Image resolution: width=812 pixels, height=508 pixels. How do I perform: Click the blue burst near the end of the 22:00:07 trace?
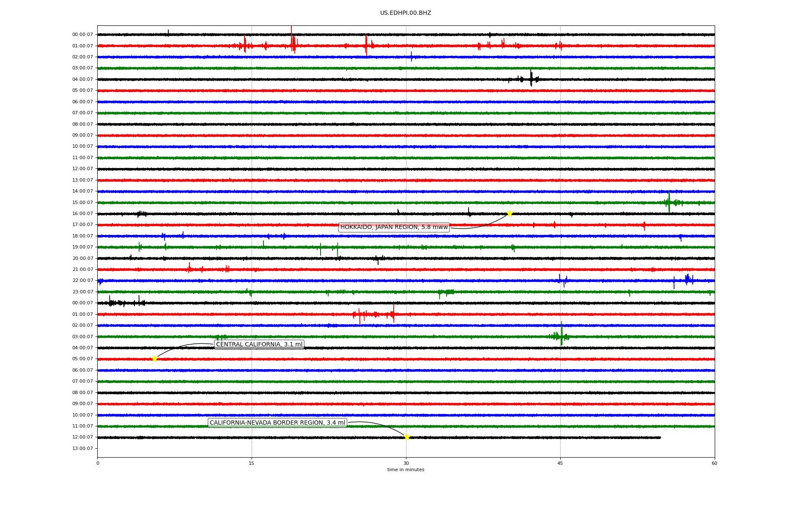688,279
